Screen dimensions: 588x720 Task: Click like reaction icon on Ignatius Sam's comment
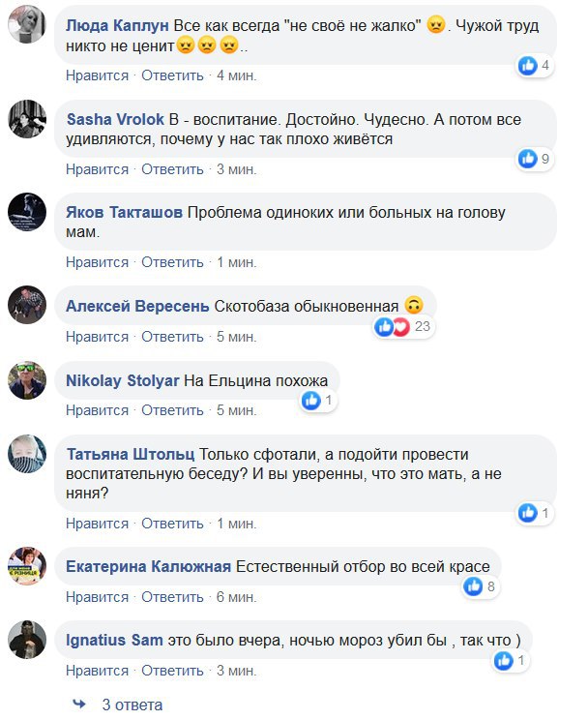[503, 661]
